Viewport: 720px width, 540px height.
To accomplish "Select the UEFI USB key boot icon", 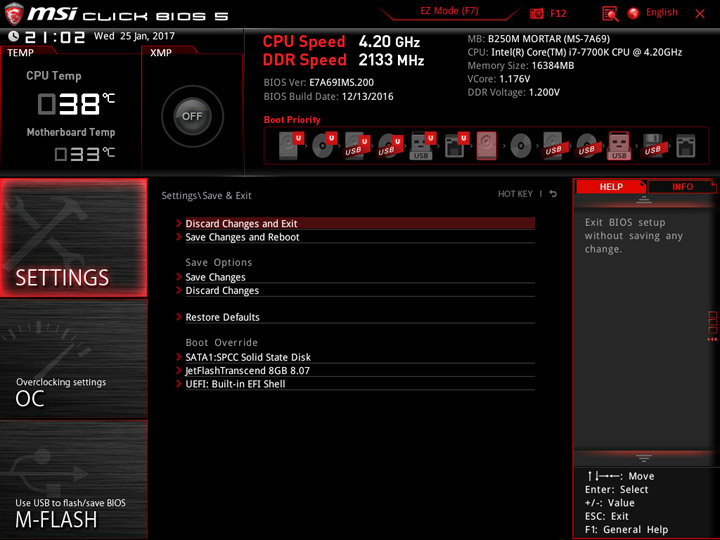I will (423, 146).
